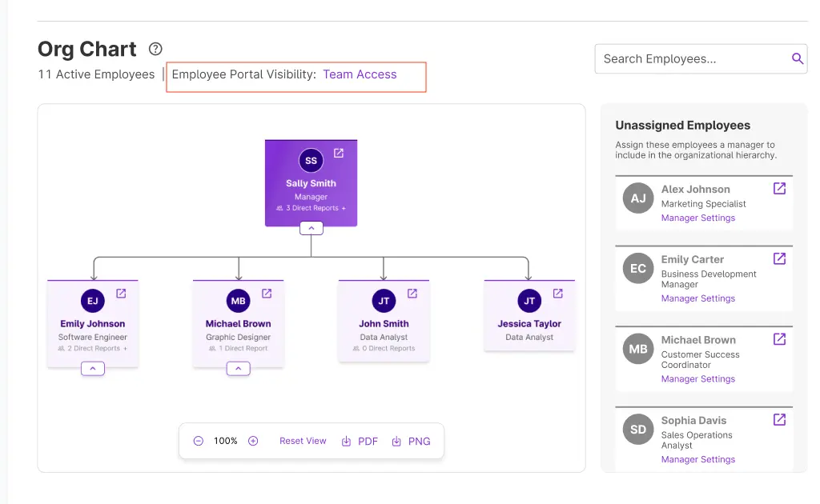820x504 pixels.
Task: Open Sophia Davis's external link icon
Action: pos(778,419)
